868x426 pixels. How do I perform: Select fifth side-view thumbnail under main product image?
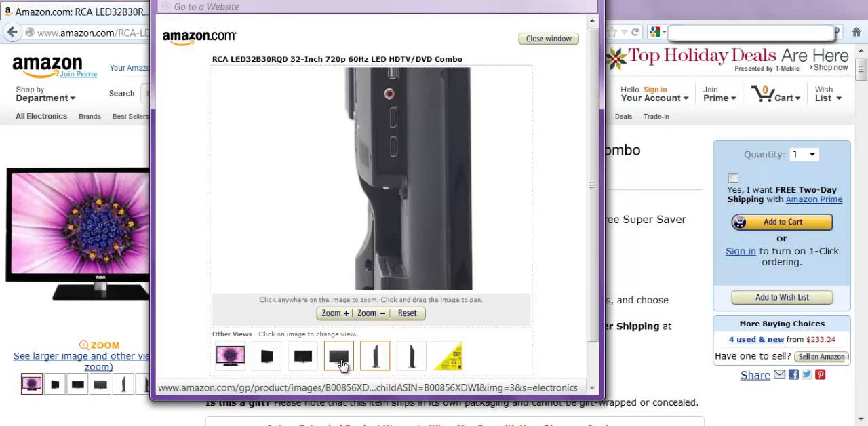pyautogui.click(x=123, y=384)
